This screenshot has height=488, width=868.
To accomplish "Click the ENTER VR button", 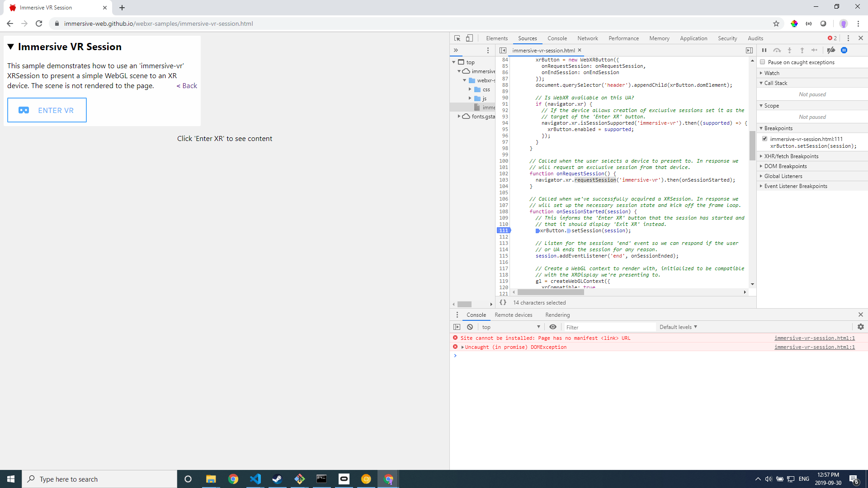I will pyautogui.click(x=47, y=110).
